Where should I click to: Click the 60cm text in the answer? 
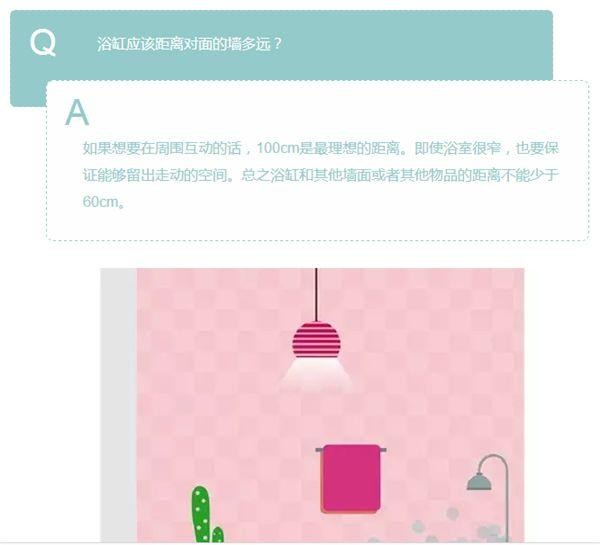[x=101, y=202]
